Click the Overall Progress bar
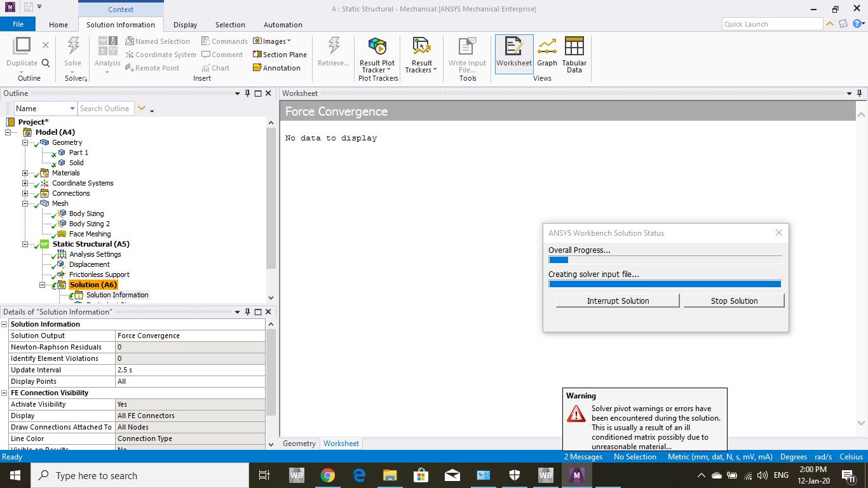This screenshot has height=488, width=868. [665, 260]
